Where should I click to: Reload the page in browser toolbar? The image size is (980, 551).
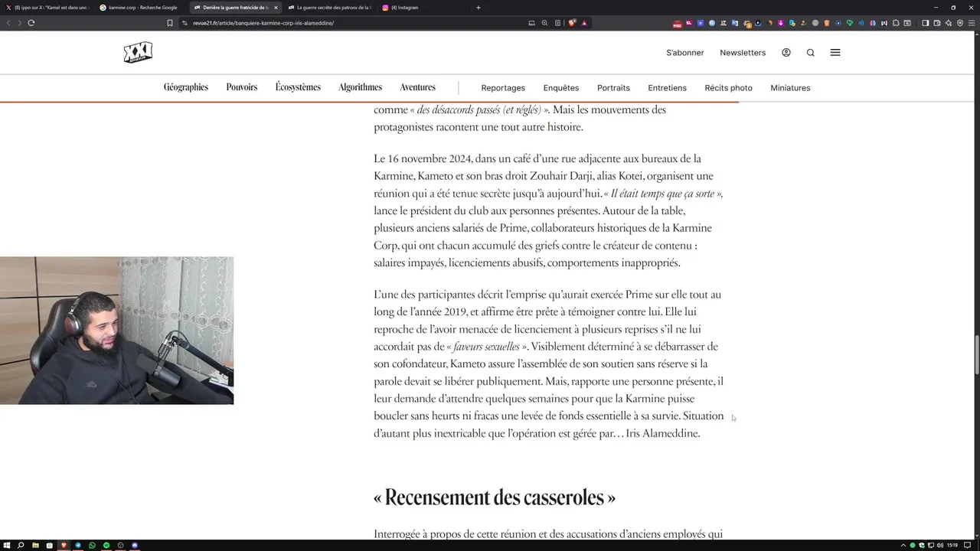pyautogui.click(x=31, y=23)
